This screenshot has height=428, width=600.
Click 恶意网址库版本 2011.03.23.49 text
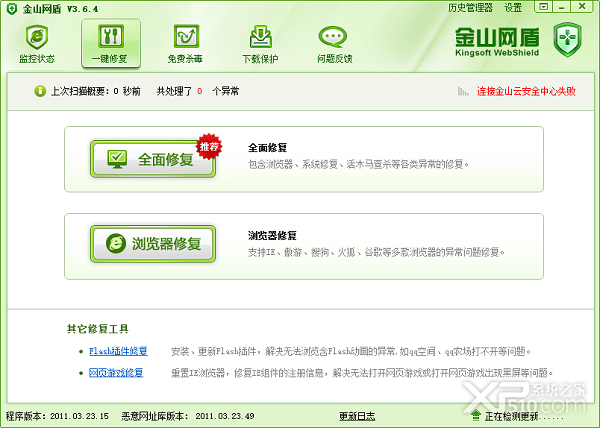188,416
